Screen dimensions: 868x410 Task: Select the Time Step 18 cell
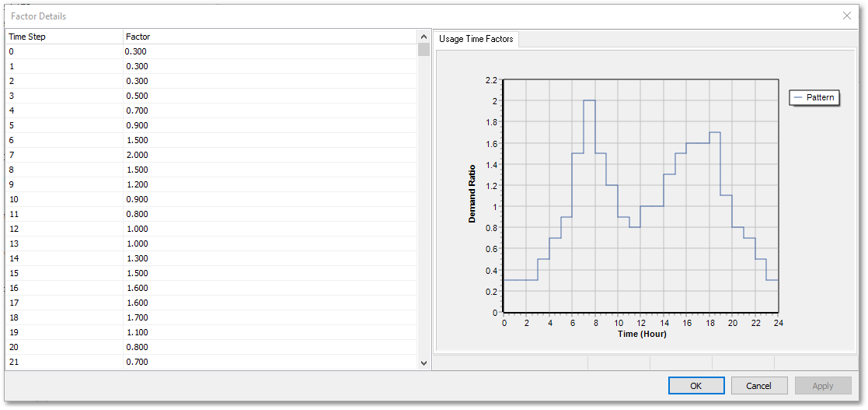point(64,317)
